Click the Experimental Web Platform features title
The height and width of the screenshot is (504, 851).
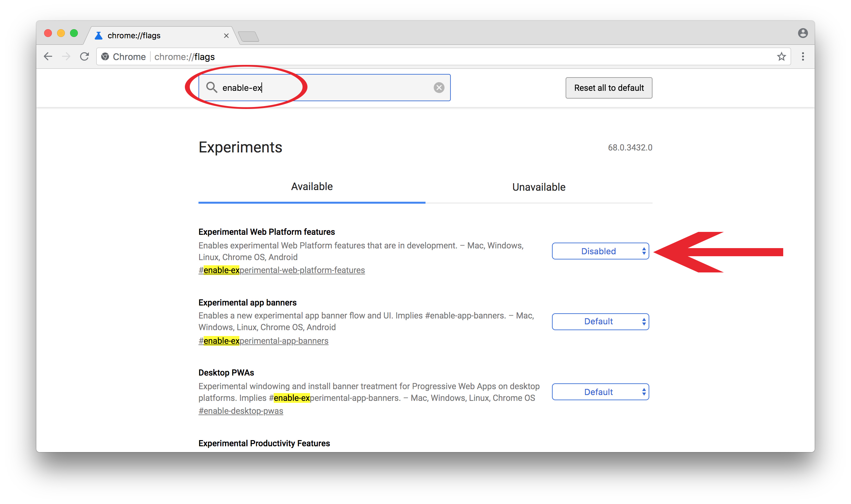267,232
